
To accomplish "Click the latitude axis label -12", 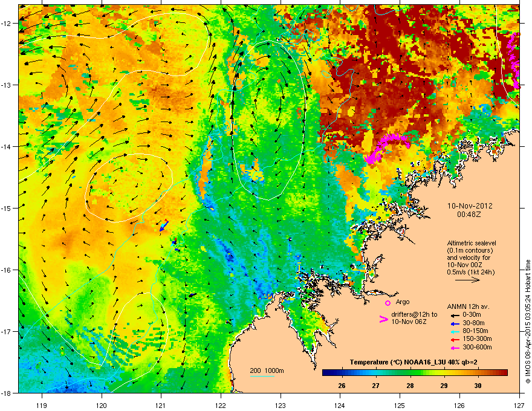I will (x=7, y=24).
